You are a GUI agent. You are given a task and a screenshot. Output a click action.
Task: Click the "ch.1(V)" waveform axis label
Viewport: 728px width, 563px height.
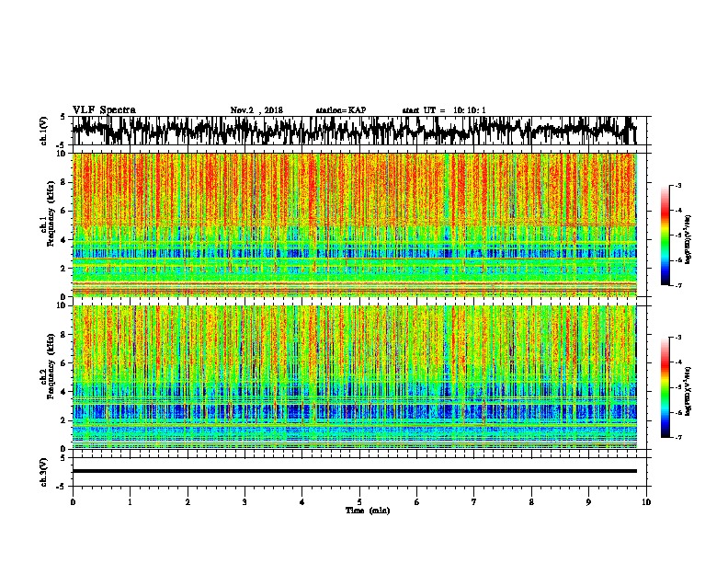click(x=43, y=131)
